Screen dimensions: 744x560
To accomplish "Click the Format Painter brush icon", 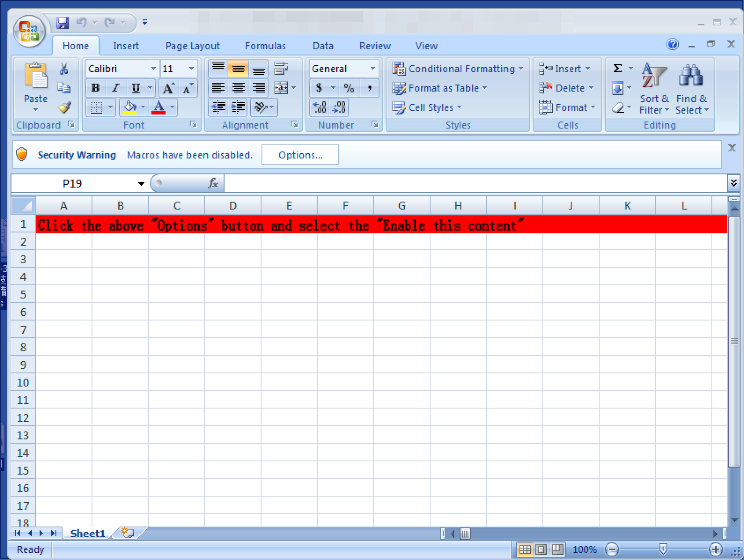I will click(64, 107).
